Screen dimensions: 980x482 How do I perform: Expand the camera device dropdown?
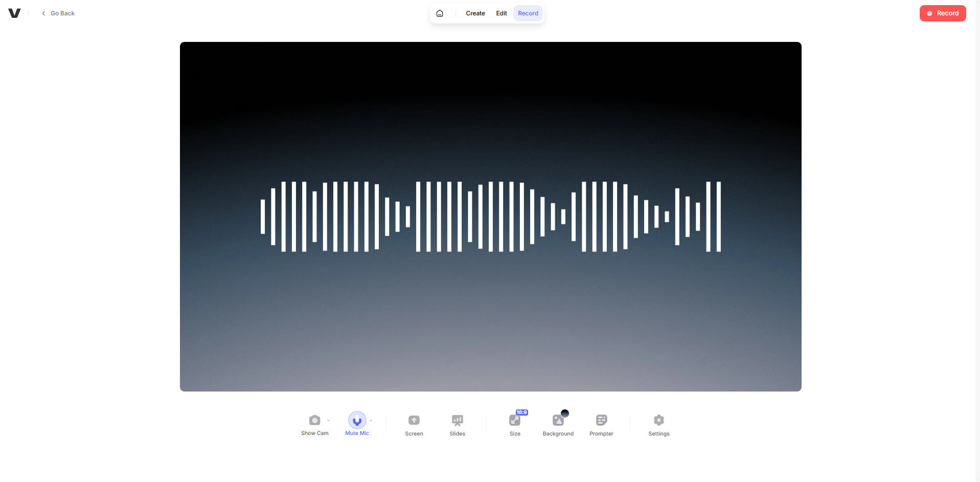coord(328,421)
